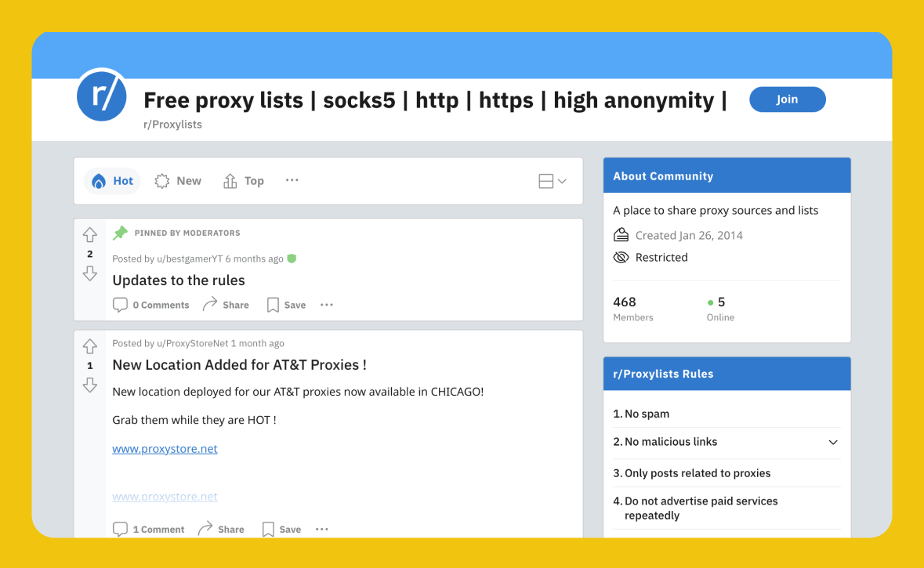924x568 pixels.
Task: Upvote the pinned rules post
Action: [89, 234]
